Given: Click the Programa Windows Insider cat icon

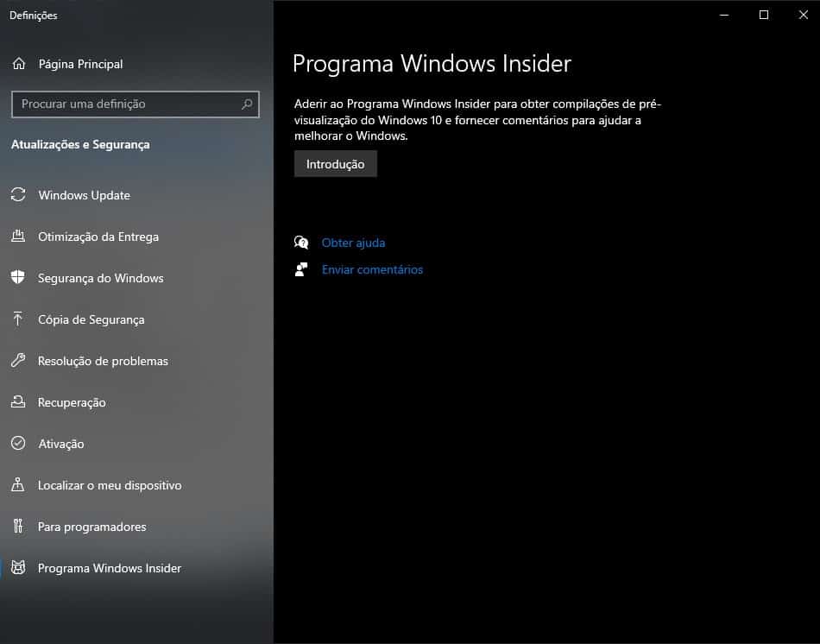Looking at the screenshot, I should [x=18, y=568].
